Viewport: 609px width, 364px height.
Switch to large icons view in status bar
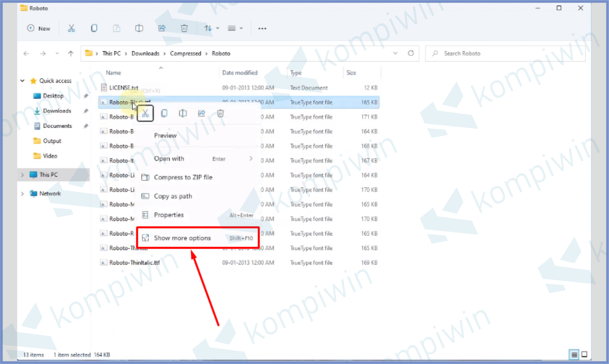[584, 355]
